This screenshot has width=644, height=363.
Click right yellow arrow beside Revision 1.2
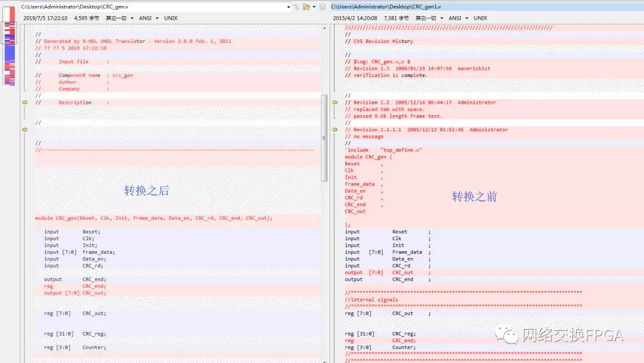[335, 102]
